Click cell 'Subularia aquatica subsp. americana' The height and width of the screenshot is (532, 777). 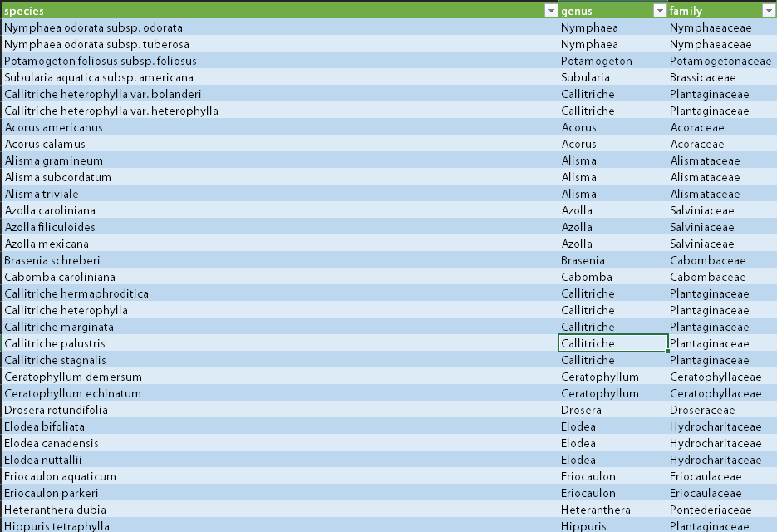tap(281, 77)
